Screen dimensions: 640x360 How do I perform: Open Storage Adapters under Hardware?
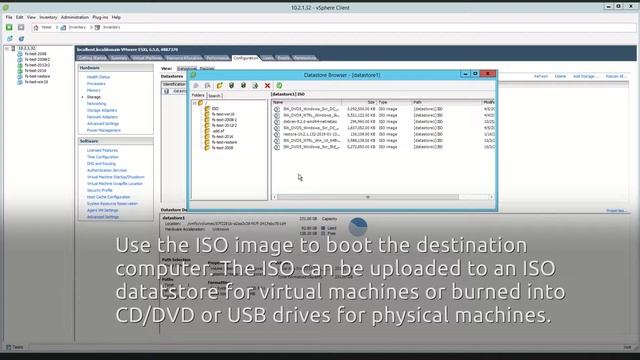[x=102, y=110]
